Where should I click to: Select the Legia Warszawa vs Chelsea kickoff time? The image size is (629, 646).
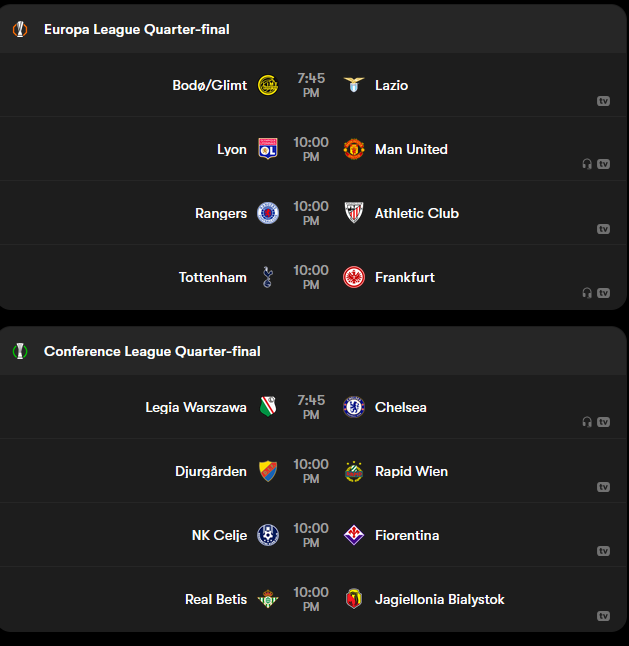311,407
